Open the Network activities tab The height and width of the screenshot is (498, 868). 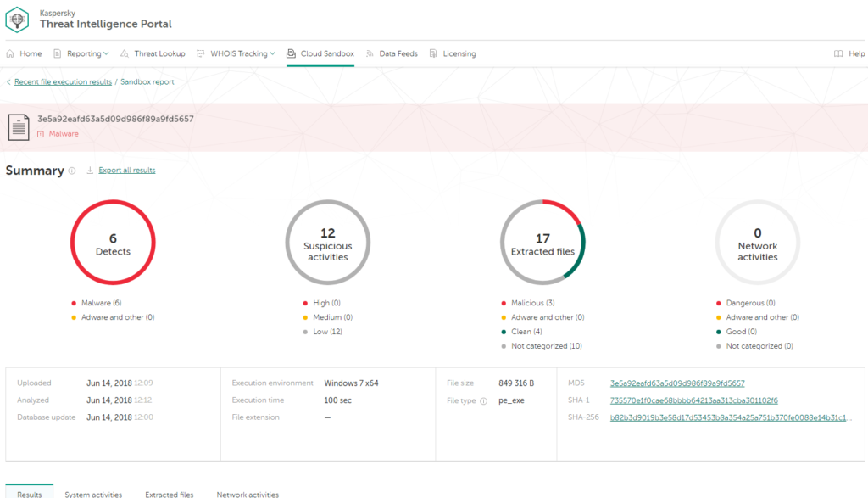(248, 494)
